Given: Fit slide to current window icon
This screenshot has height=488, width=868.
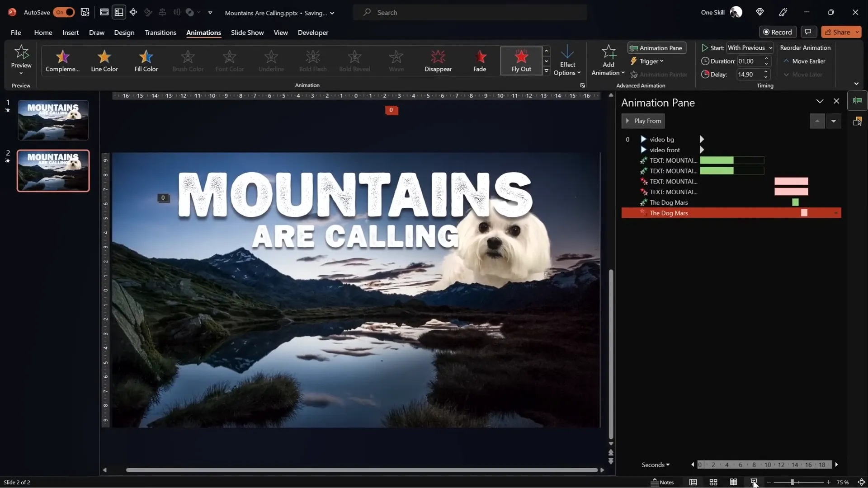Looking at the screenshot, I should [861, 483].
